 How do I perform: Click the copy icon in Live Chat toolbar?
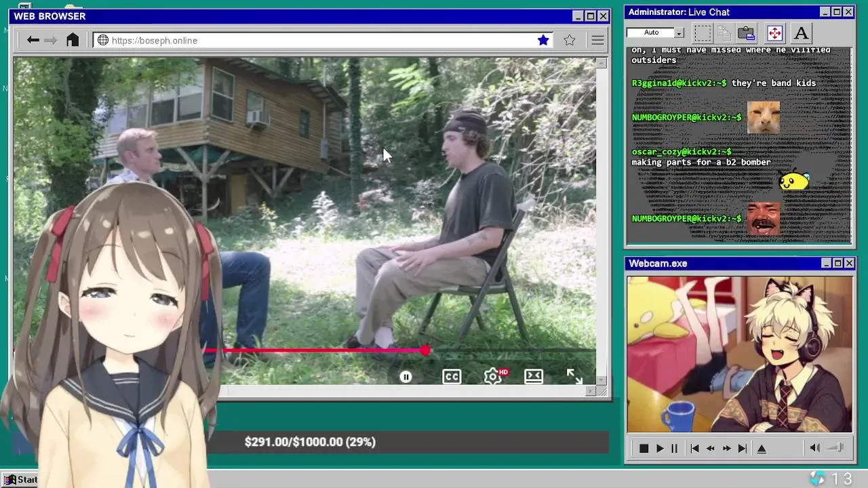724,33
